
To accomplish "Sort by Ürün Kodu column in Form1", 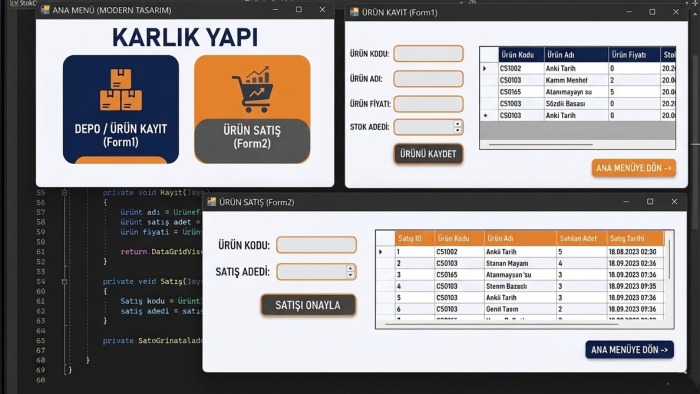I will coord(521,55).
